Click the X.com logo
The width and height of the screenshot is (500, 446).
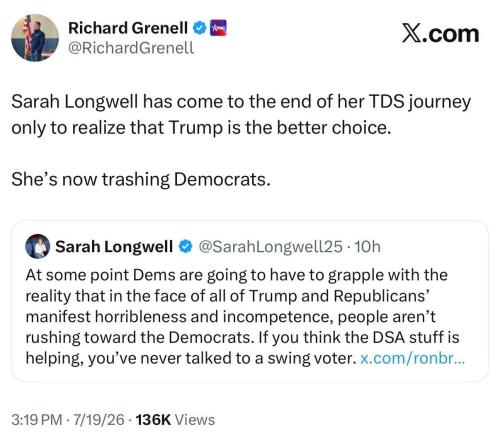coord(440,34)
